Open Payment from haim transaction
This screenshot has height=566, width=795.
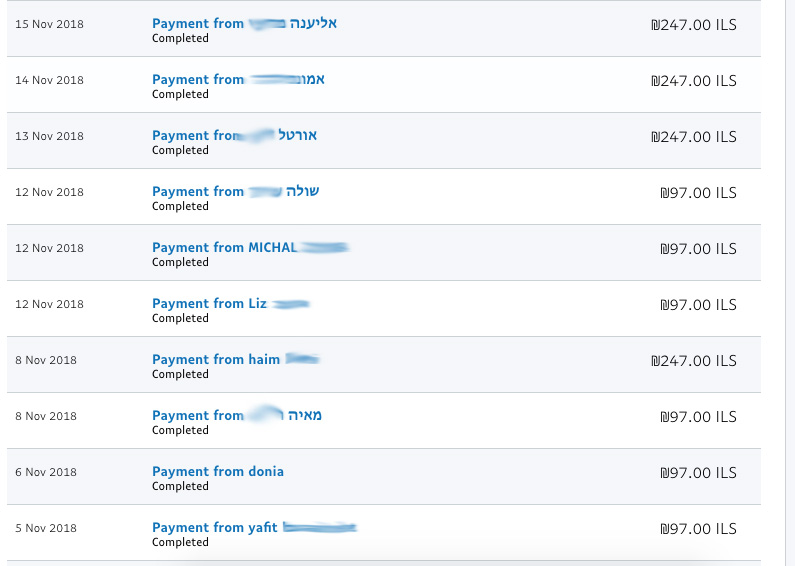[x=236, y=360]
